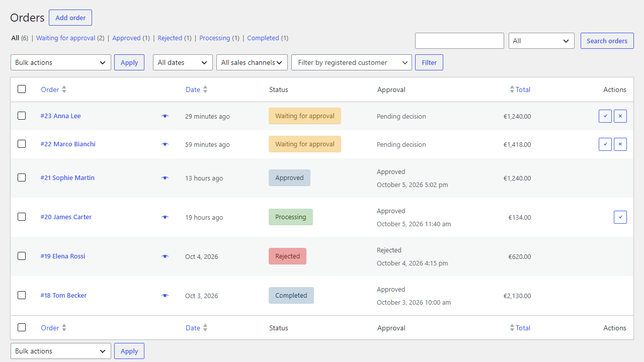Select checkbox for order #21 Sophie Martin
Viewport: 644px width, 362px height.
point(22,177)
